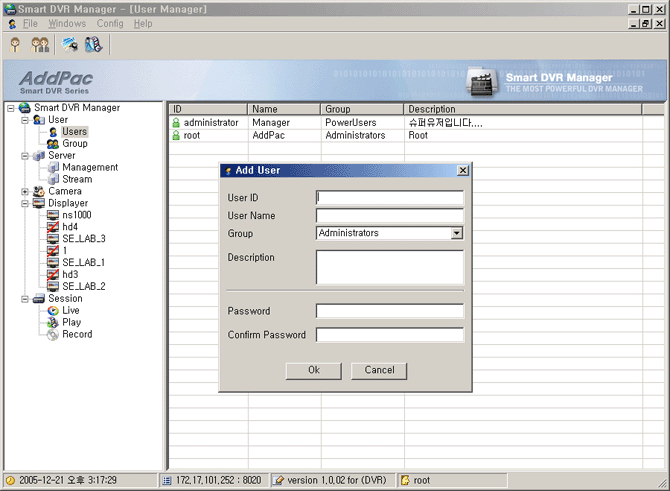Image resolution: width=670 pixels, height=491 pixels.
Task: Open the File menu
Action: pyautogui.click(x=30, y=24)
